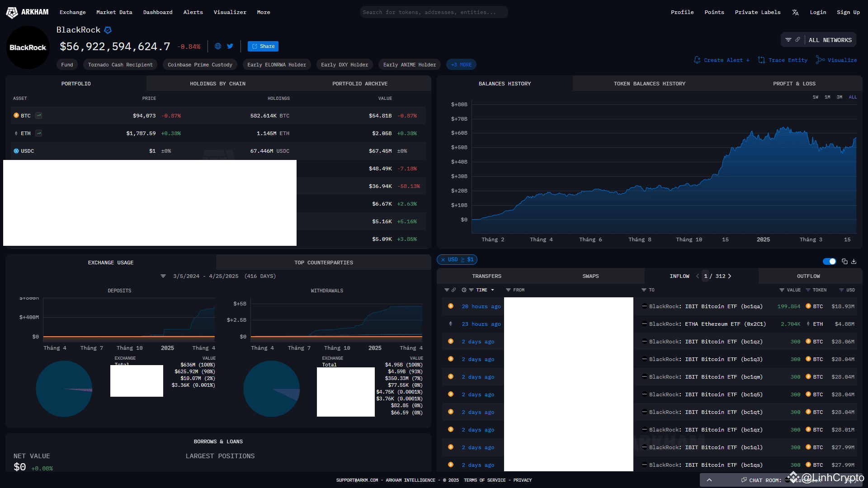The image size is (868, 488).
Task: Click the Trace Entity icon
Action: pos(762,60)
